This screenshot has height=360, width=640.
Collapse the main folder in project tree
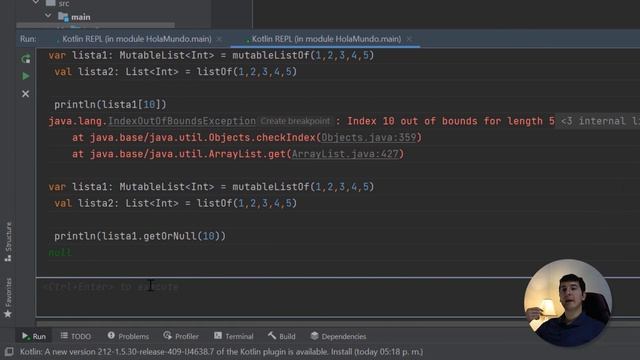[x=48, y=16]
